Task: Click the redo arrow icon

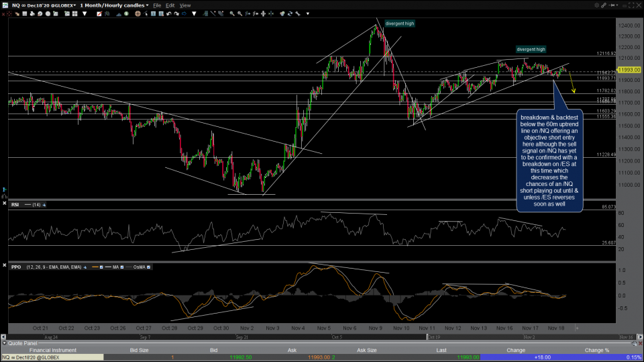Action: pyautogui.click(x=176, y=13)
